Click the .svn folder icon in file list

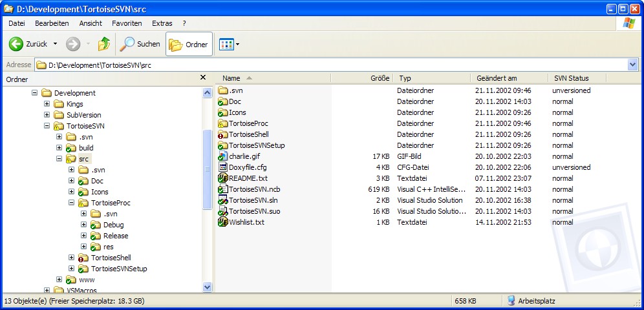point(223,90)
